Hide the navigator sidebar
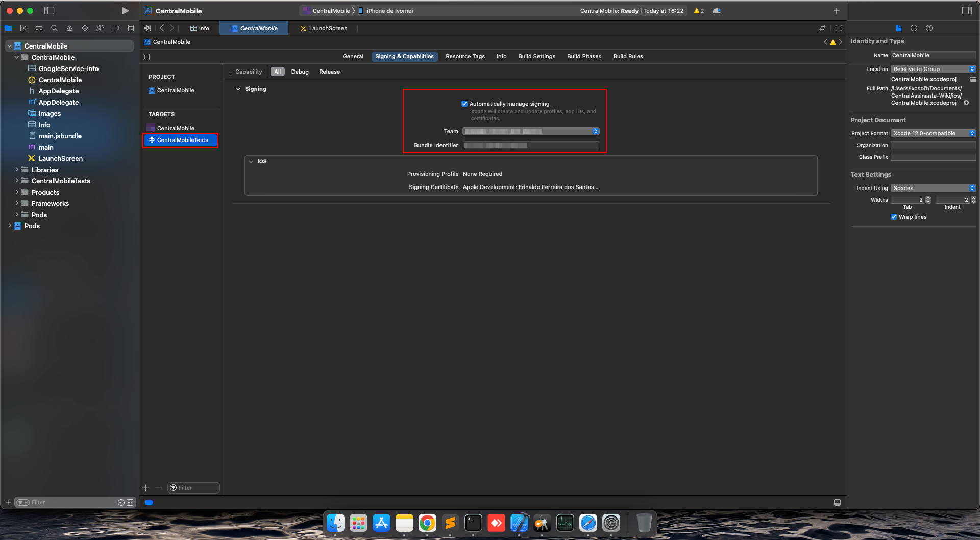980x540 pixels. [50, 10]
